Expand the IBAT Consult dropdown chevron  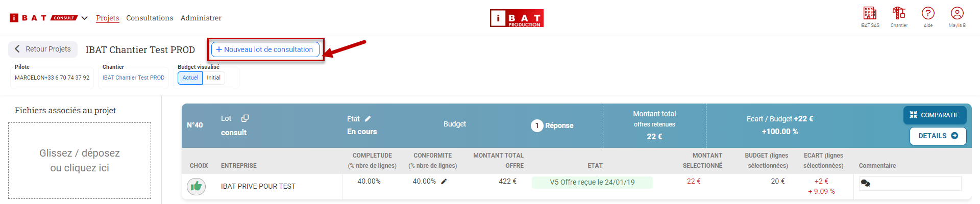click(85, 18)
